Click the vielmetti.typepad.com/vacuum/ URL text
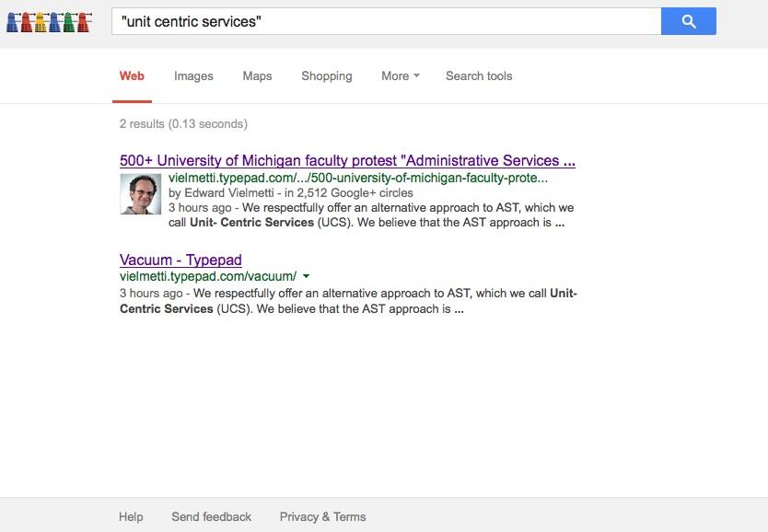Image resolution: width=768 pixels, height=532 pixels. pos(208,276)
